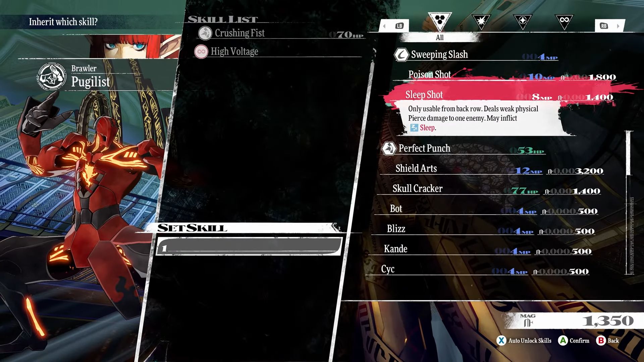Click the Perfect Punch skill icon
644x362 pixels.
pos(389,147)
